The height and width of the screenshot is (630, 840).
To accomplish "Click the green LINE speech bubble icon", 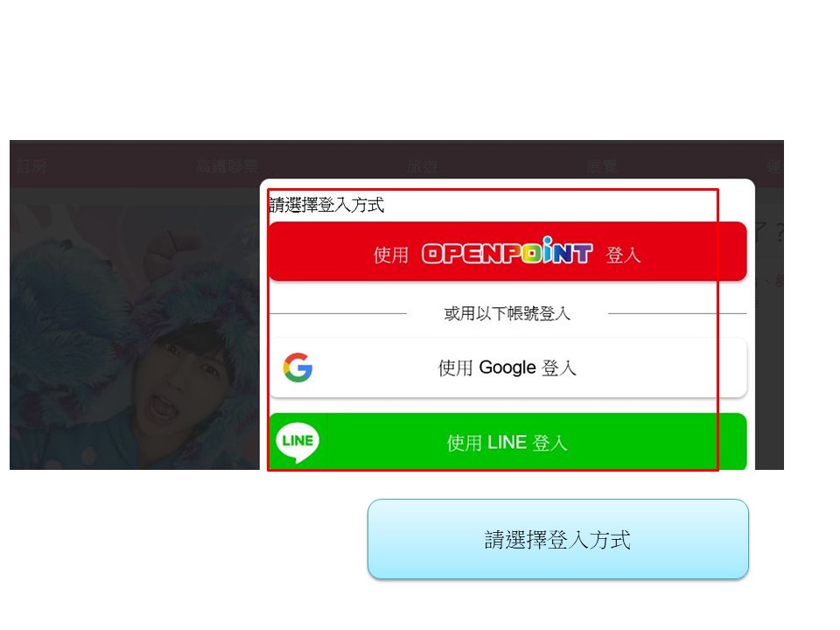I will 297,443.
